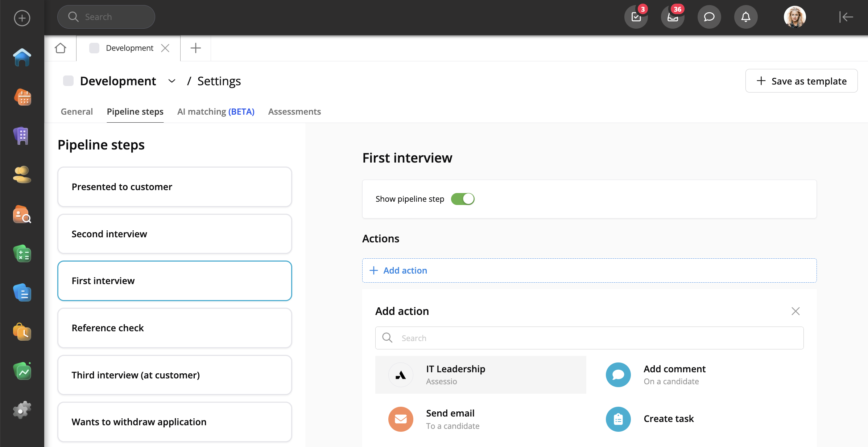Open the purple building companies icon
Screen dimensions: 868x447
(x=22, y=136)
